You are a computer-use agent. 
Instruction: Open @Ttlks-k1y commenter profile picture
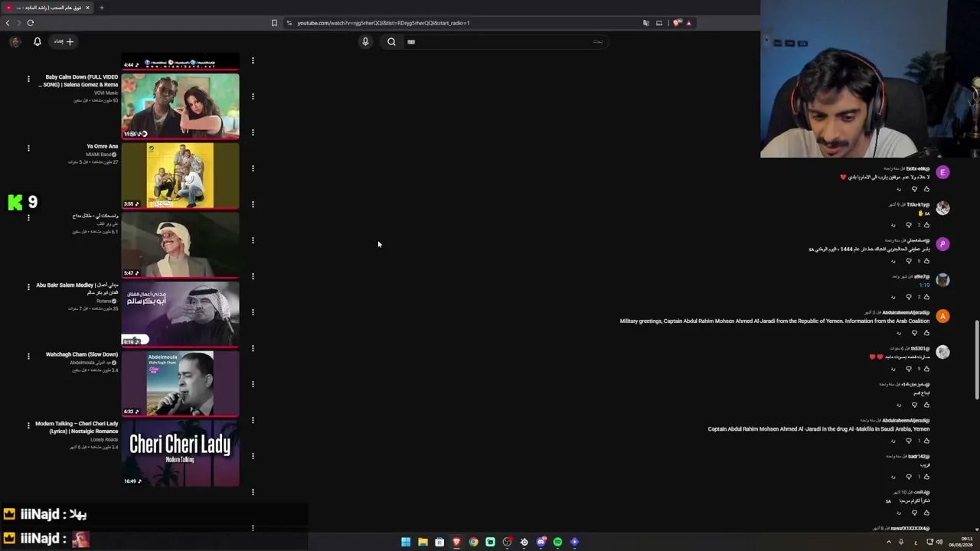pyautogui.click(x=942, y=208)
